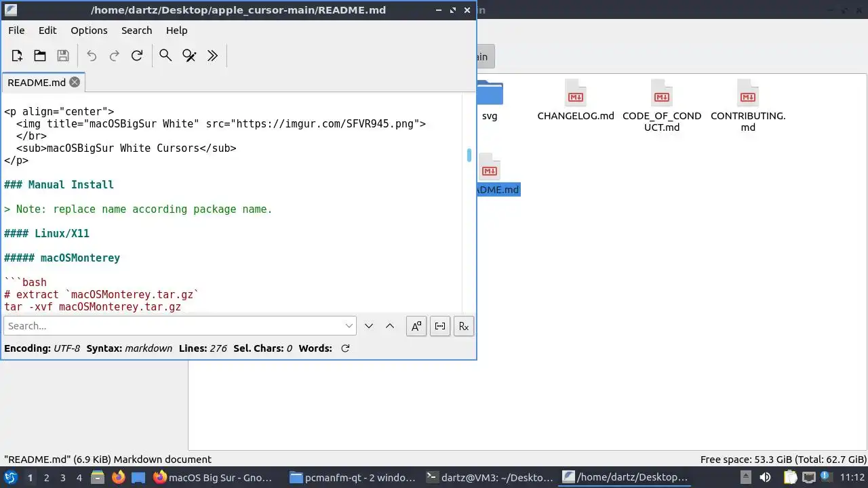This screenshot has width=868, height=488.
Task: Open the network tray icon
Action: pyautogui.click(x=809, y=477)
